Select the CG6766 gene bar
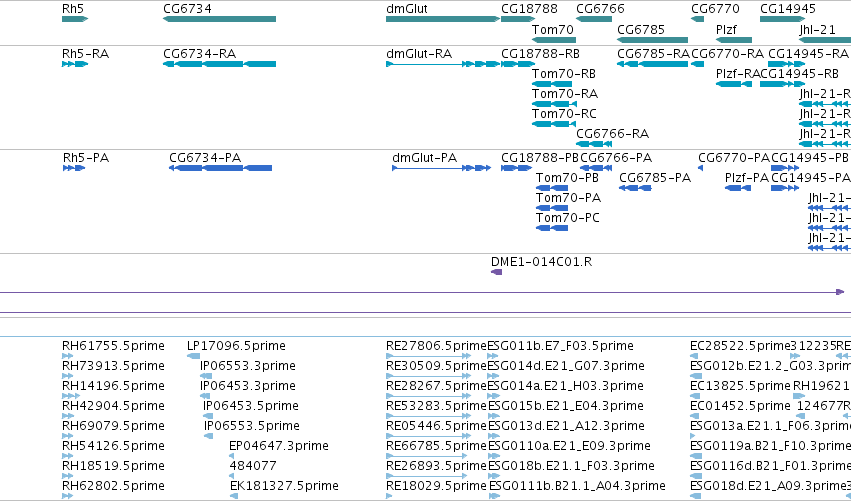Image resolution: width=851 pixels, height=501 pixels. point(594,19)
